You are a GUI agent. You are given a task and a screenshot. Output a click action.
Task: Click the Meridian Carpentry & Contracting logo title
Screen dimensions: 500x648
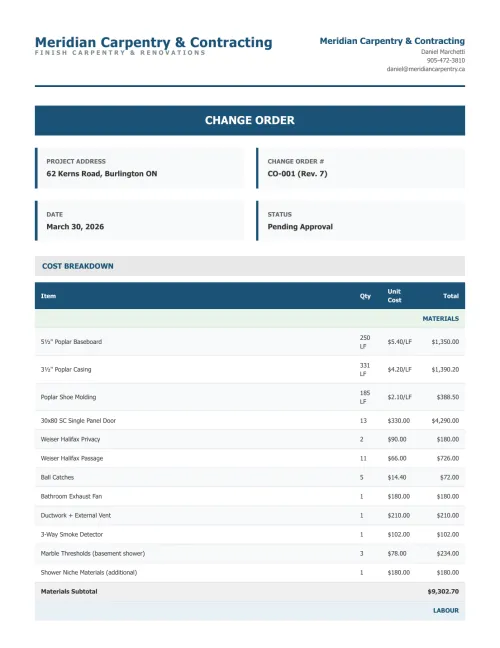pos(153,42)
